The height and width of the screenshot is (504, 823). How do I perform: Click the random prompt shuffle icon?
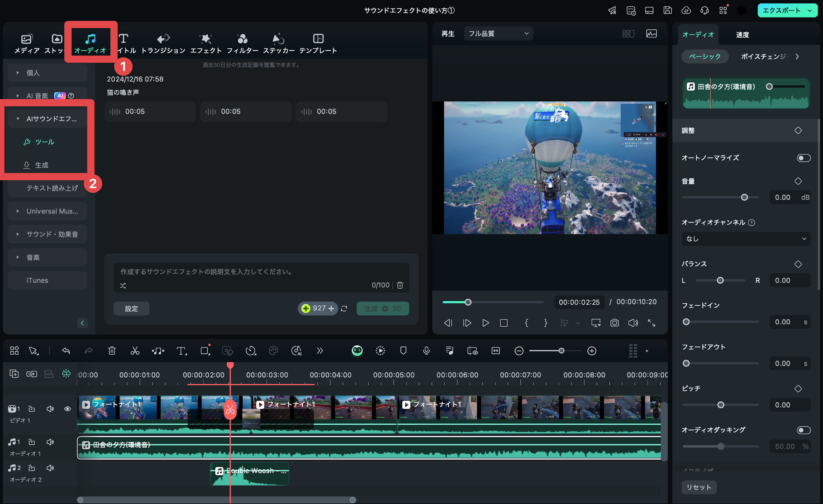[x=123, y=286]
